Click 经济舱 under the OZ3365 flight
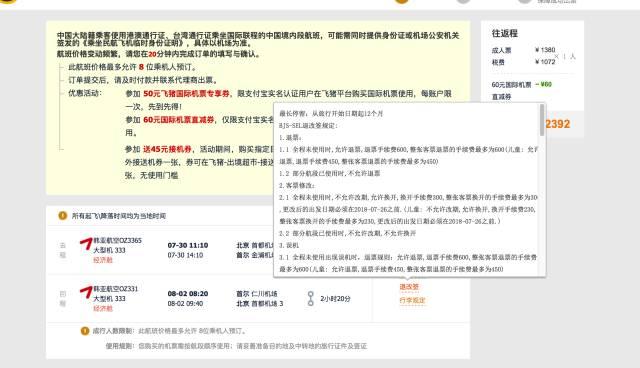The height and width of the screenshot is (368, 640). (x=103, y=260)
